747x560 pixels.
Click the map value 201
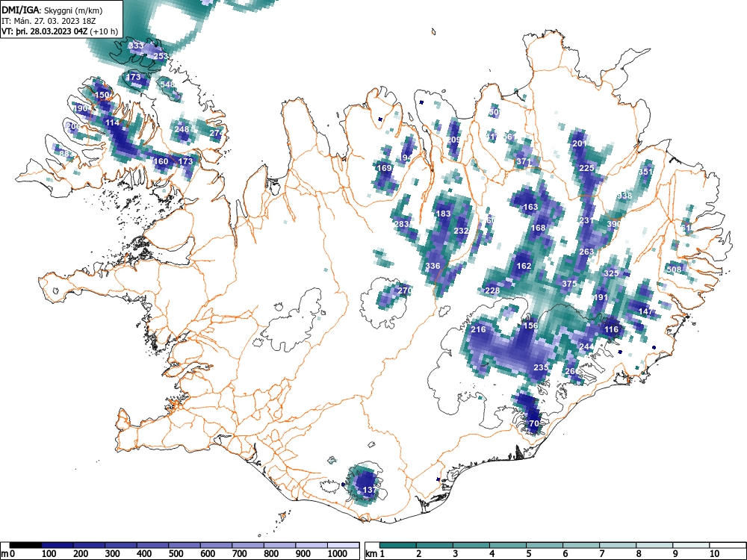pyautogui.click(x=580, y=143)
